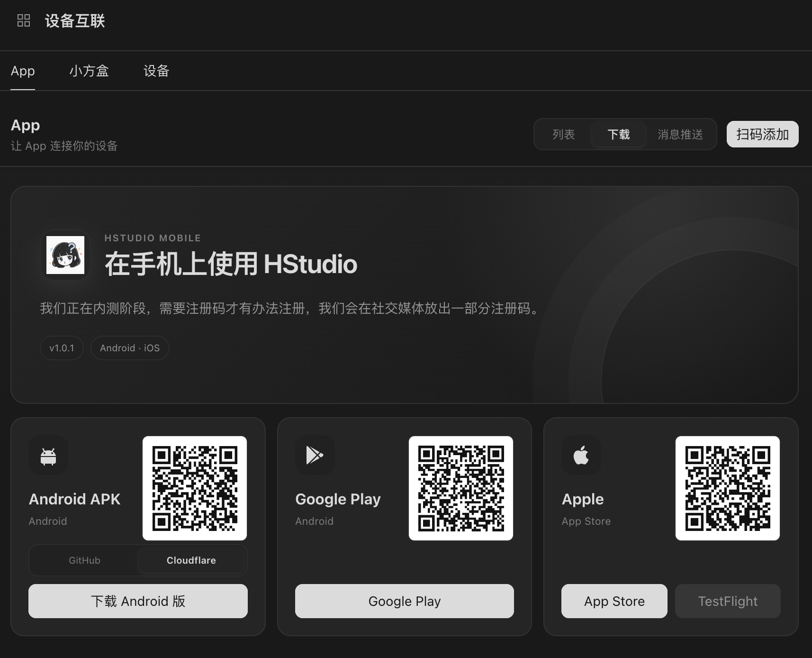Click the 在手机上使用 HStudio headline
The height and width of the screenshot is (658, 812).
tap(231, 264)
